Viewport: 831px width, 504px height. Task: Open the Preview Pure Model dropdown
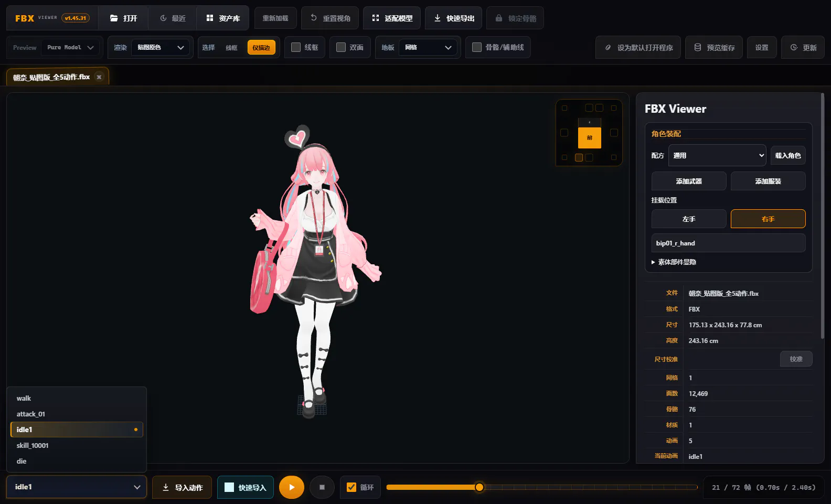click(x=71, y=48)
